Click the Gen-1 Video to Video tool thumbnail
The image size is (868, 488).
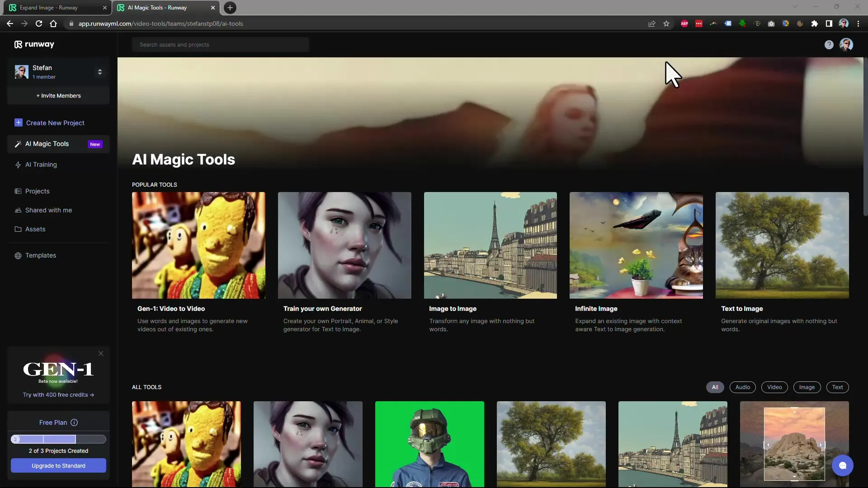click(x=198, y=245)
